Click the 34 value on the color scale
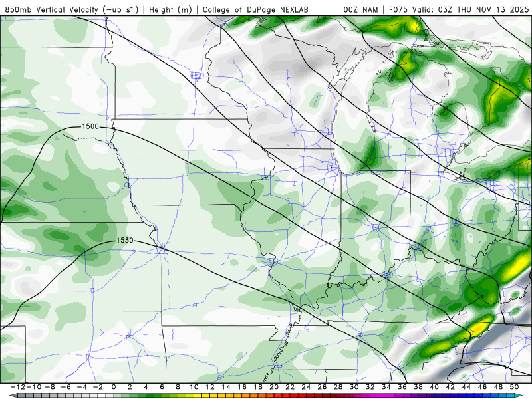532x399 pixels. pyautogui.click(x=386, y=387)
